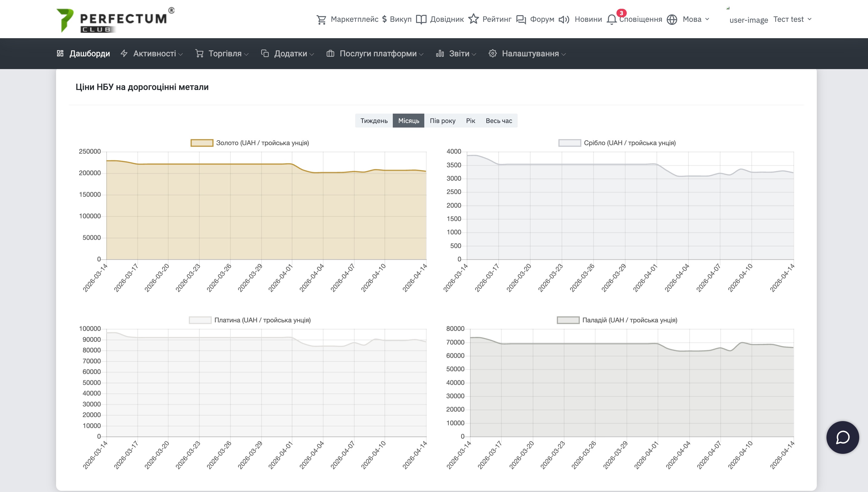Click the Marketplace shopping cart icon
The height and width of the screenshot is (492, 868).
[321, 20]
